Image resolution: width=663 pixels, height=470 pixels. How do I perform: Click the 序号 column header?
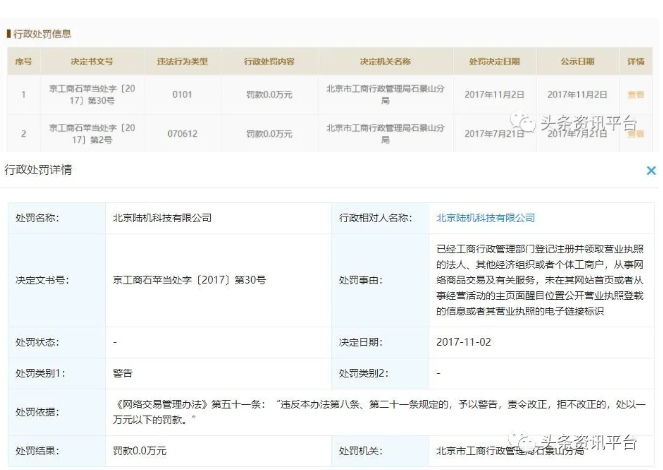click(x=23, y=61)
